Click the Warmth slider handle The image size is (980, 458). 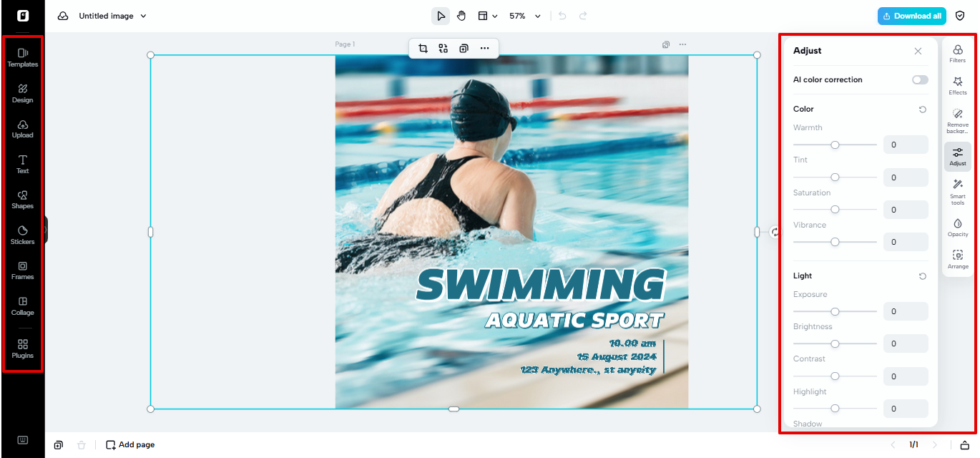(835, 145)
